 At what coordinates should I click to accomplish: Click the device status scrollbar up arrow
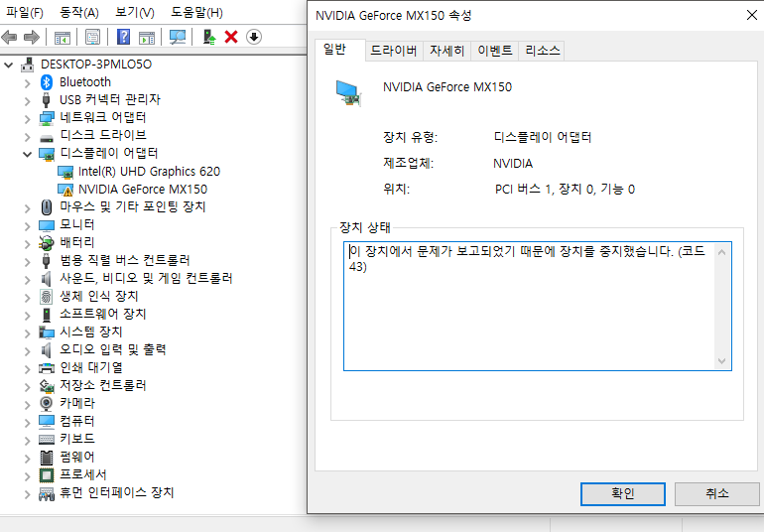click(721, 252)
